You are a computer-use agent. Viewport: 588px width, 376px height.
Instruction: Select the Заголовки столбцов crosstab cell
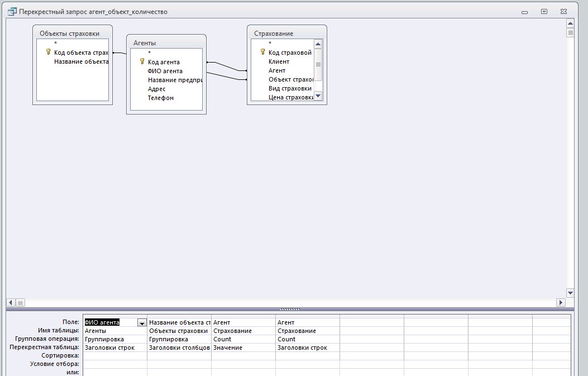[179, 348]
